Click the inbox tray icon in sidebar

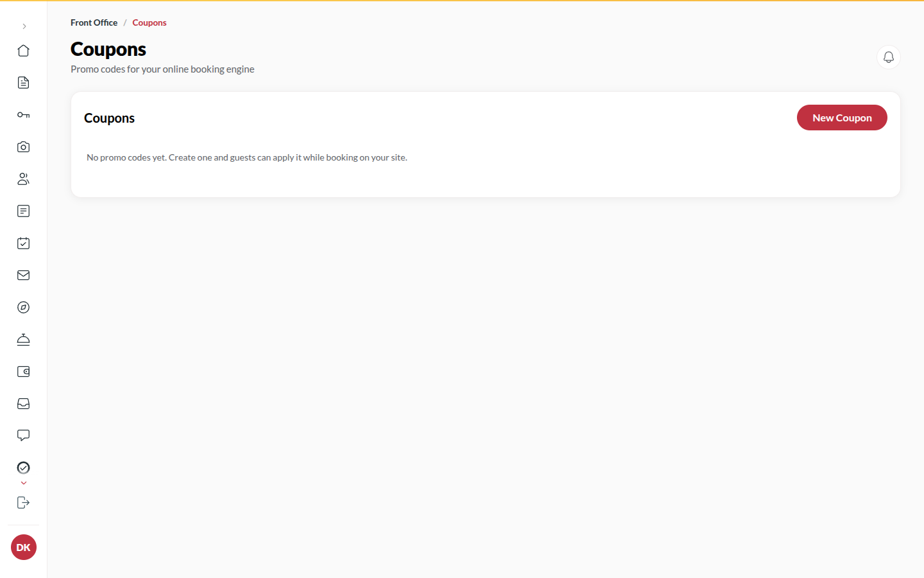click(x=24, y=404)
